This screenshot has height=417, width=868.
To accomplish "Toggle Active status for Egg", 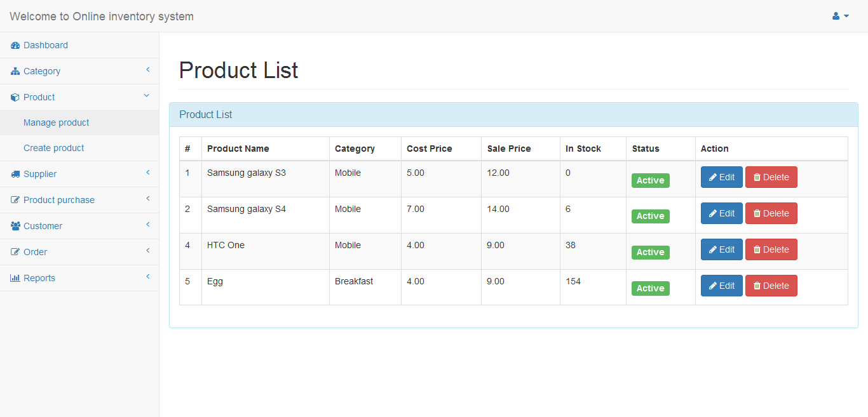I will point(650,288).
